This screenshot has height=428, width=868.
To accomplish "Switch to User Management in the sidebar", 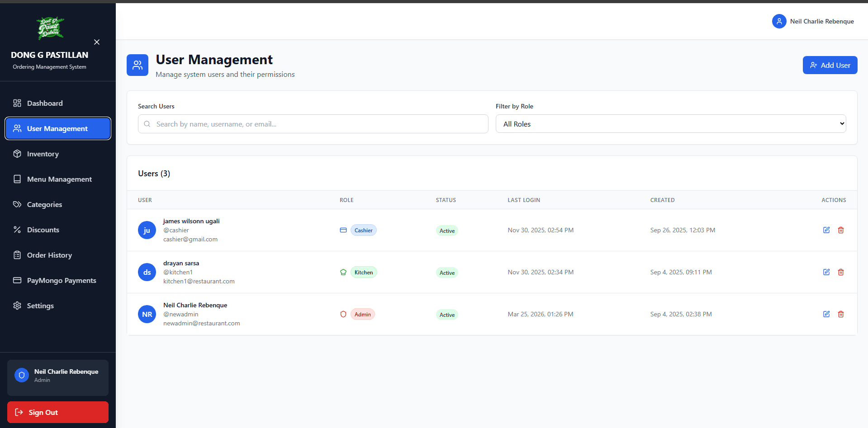I will click(x=57, y=128).
